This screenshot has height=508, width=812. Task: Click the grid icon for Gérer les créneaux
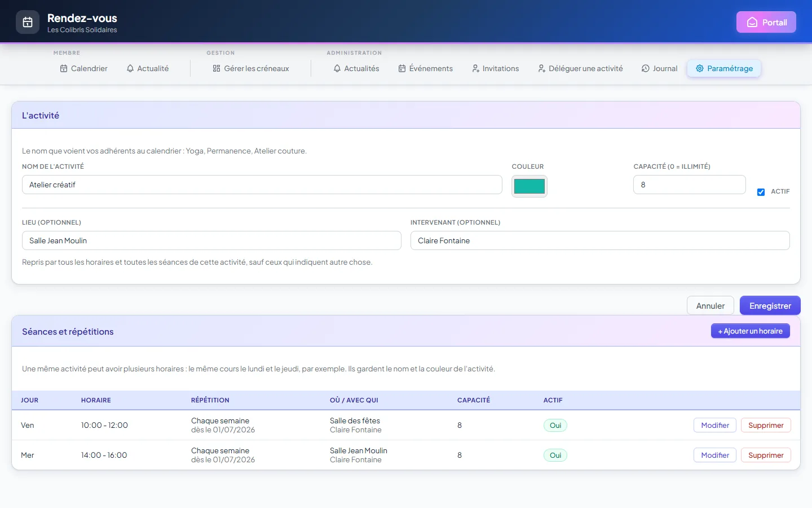click(217, 68)
